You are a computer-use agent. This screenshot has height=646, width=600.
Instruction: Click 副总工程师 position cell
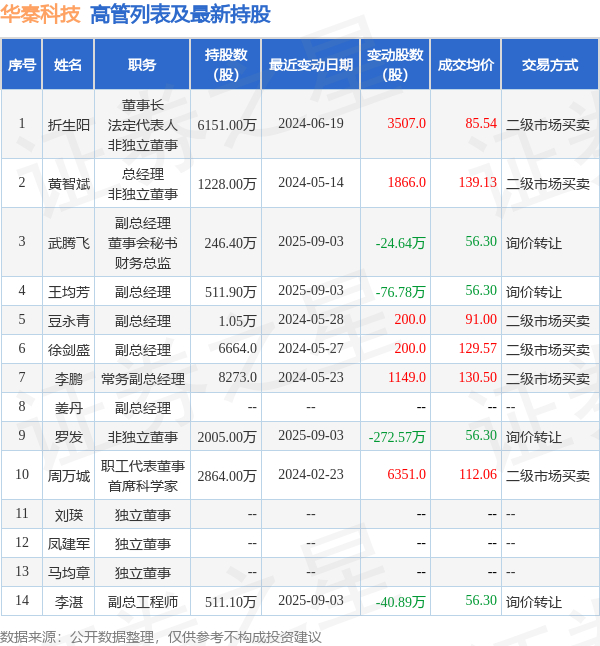tap(143, 602)
